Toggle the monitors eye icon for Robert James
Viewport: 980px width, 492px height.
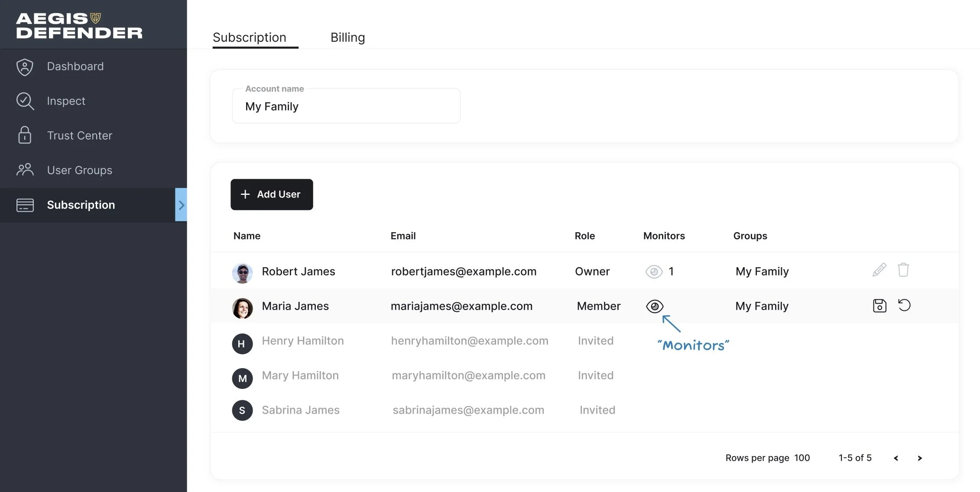pyautogui.click(x=654, y=272)
